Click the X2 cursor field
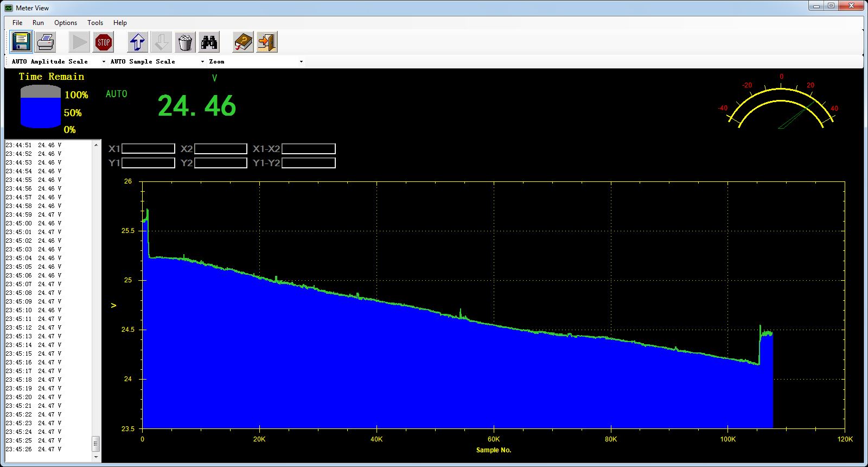 tap(221, 149)
